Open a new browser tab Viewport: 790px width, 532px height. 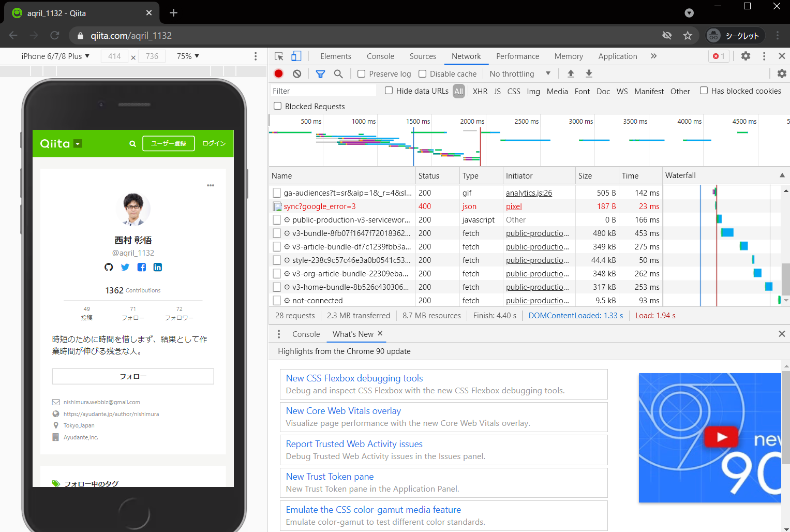pos(173,13)
